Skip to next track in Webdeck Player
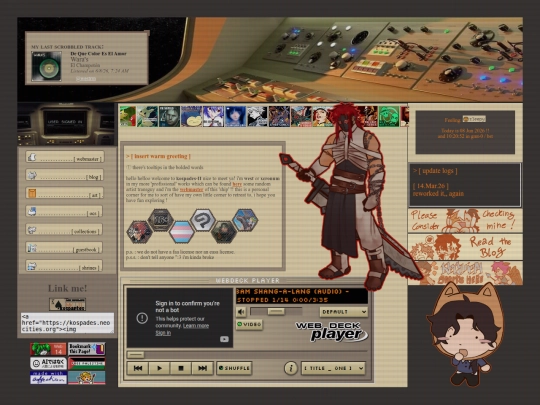The height and width of the screenshot is (405, 540). click(x=202, y=368)
